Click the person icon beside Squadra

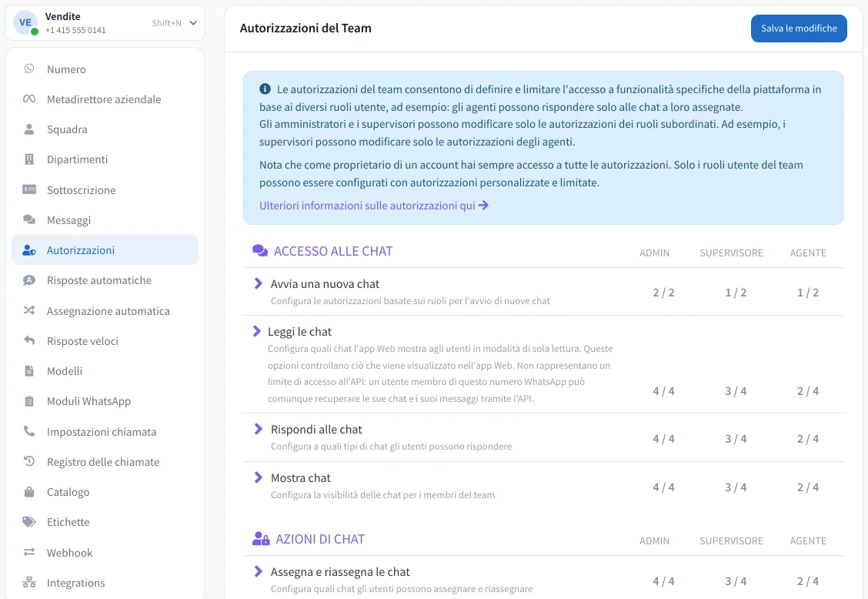(x=29, y=129)
